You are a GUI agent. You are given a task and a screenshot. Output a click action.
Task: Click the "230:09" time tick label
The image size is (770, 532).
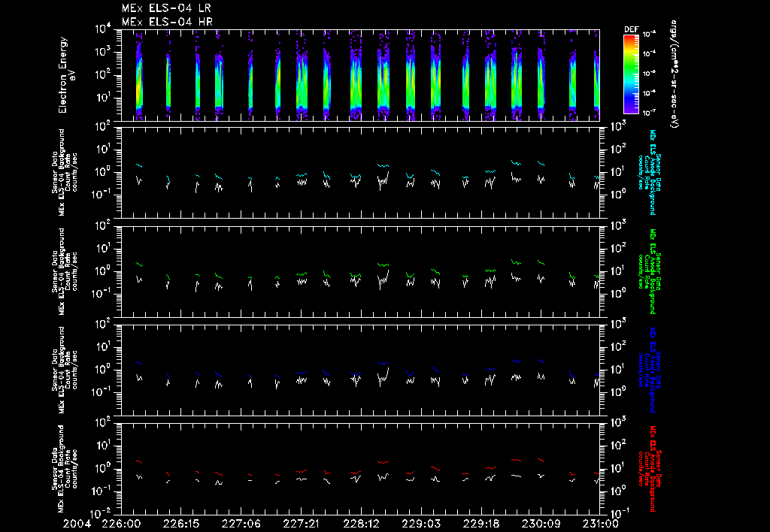[540, 524]
